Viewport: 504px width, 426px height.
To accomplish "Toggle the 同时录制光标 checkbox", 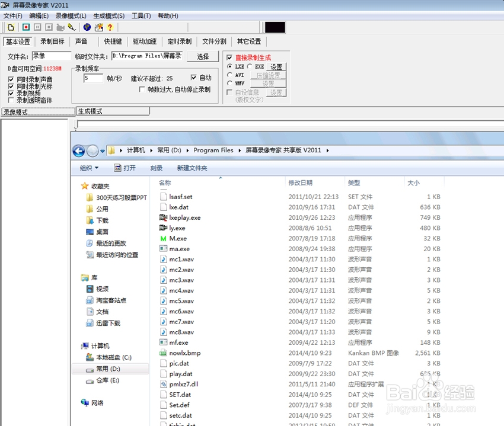I will (11, 87).
